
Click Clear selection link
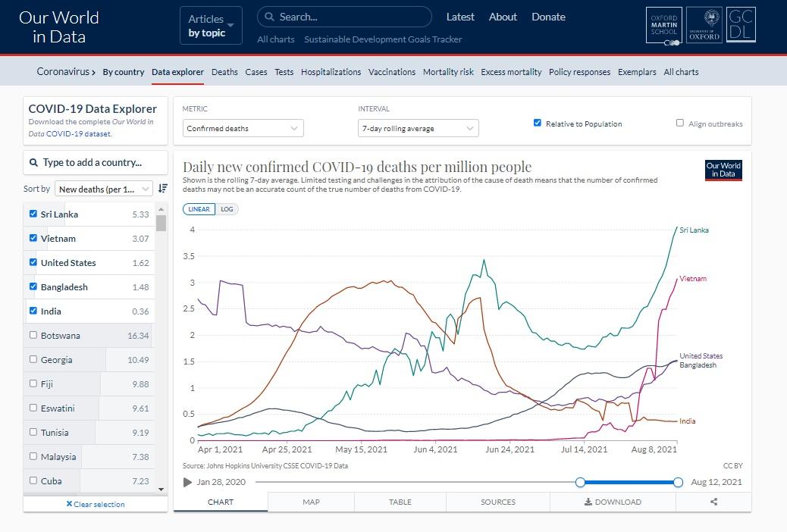click(x=96, y=505)
